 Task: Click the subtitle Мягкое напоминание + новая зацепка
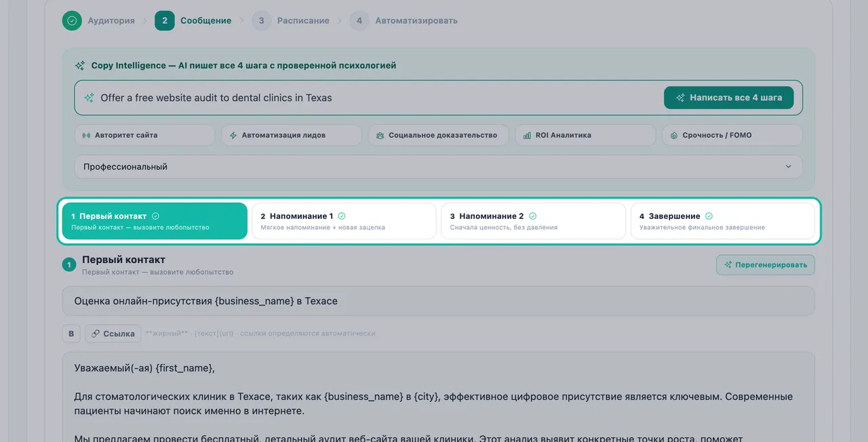pos(323,228)
